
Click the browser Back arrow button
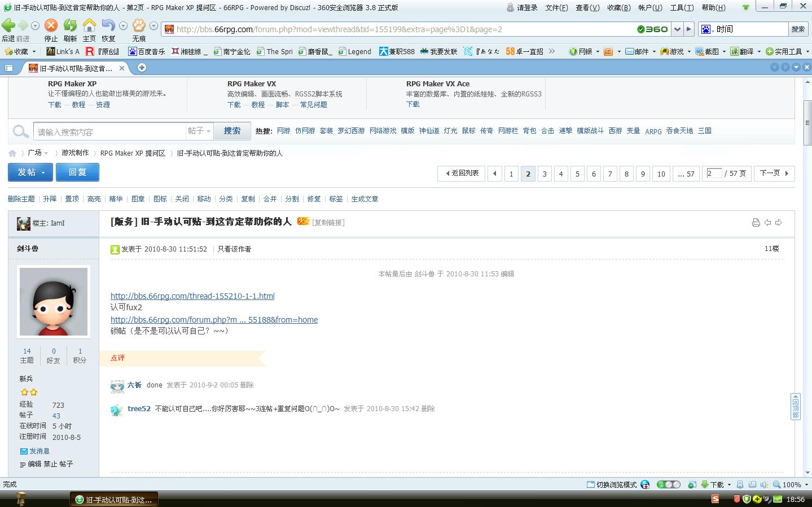tap(8, 25)
